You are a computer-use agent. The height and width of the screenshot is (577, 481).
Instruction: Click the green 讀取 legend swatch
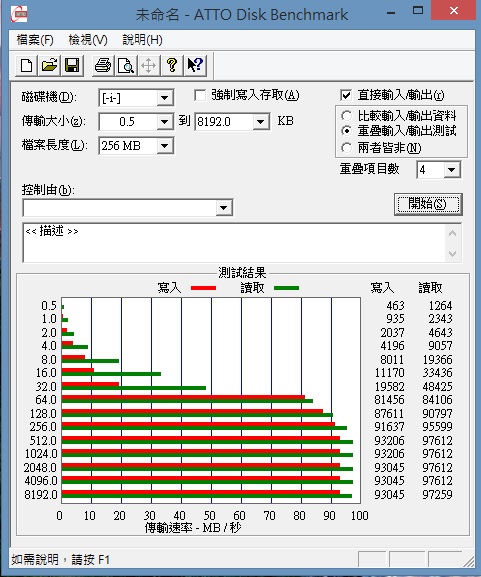point(286,288)
